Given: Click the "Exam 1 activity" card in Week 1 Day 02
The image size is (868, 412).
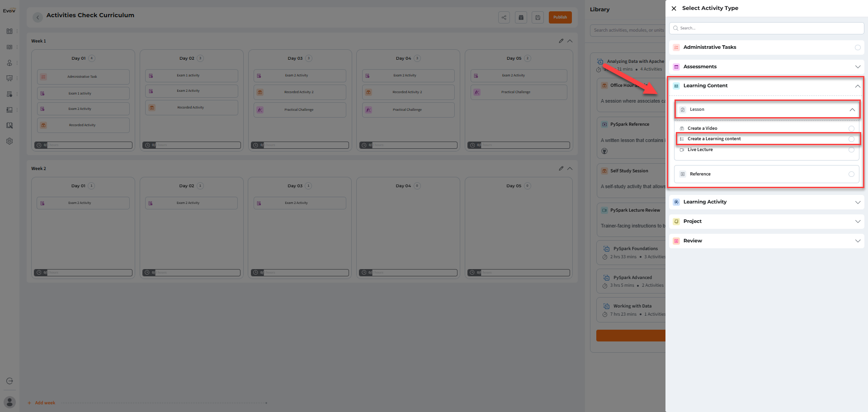Looking at the screenshot, I should [x=192, y=76].
